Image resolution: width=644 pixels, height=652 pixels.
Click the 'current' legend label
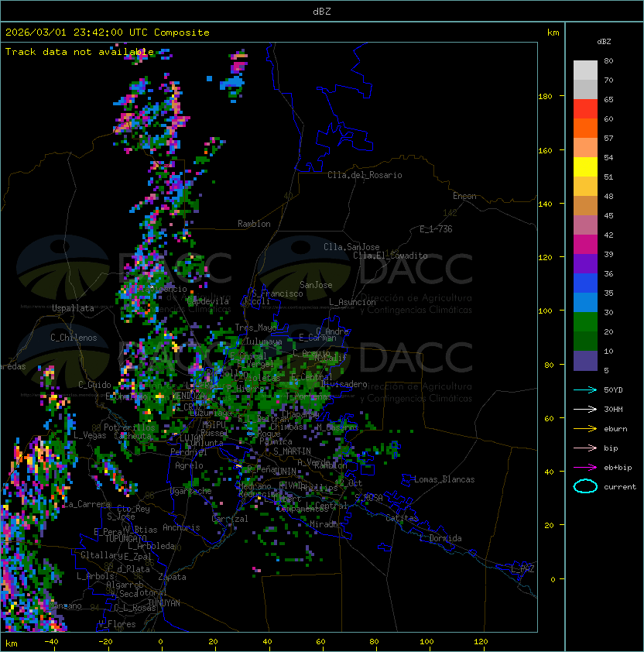point(620,487)
